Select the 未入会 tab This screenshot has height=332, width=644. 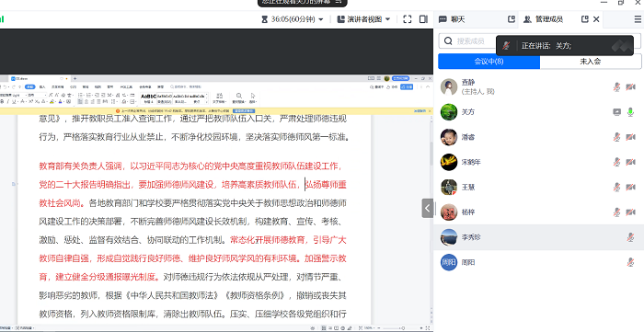pyautogui.click(x=591, y=61)
